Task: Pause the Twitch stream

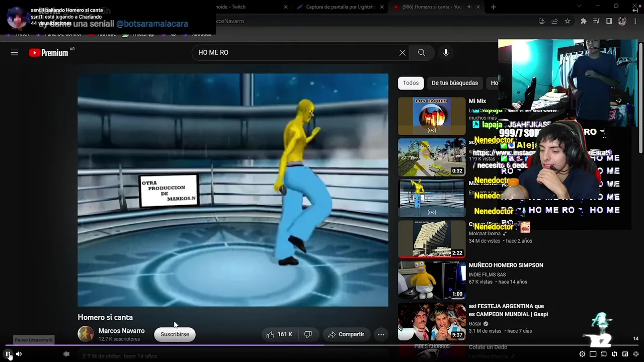Action: tap(8, 354)
